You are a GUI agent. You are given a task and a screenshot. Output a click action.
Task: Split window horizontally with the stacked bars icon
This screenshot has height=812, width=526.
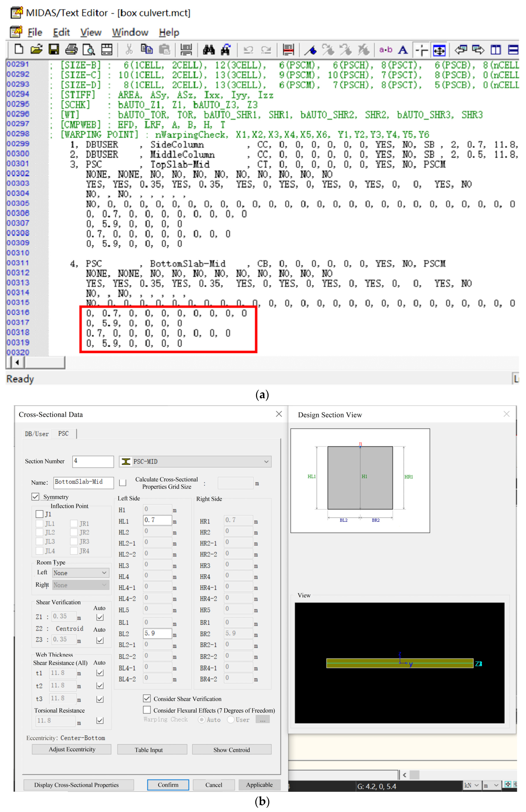pyautogui.click(x=513, y=50)
